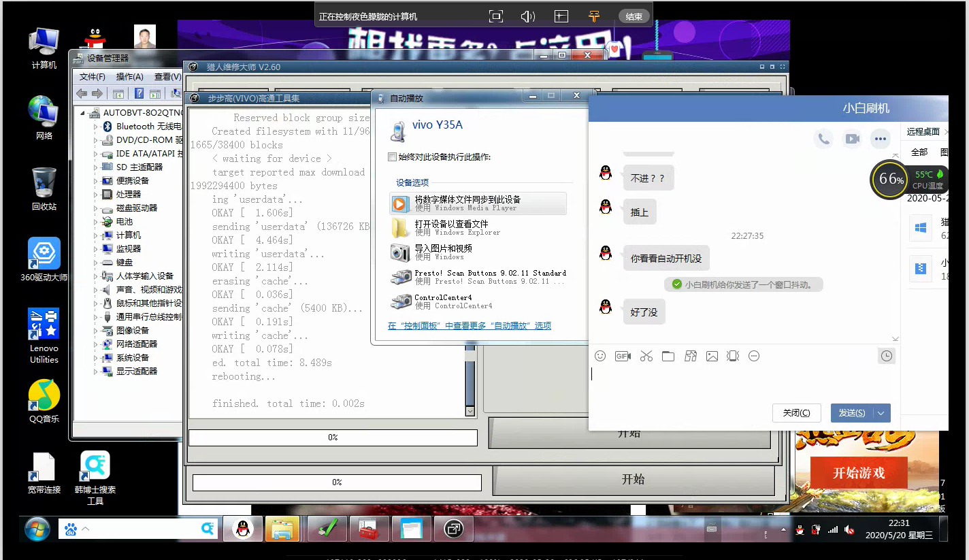Viewport: 969px width, 560px height.
Task: Click the send-file folder icon in chat
Action: click(668, 356)
